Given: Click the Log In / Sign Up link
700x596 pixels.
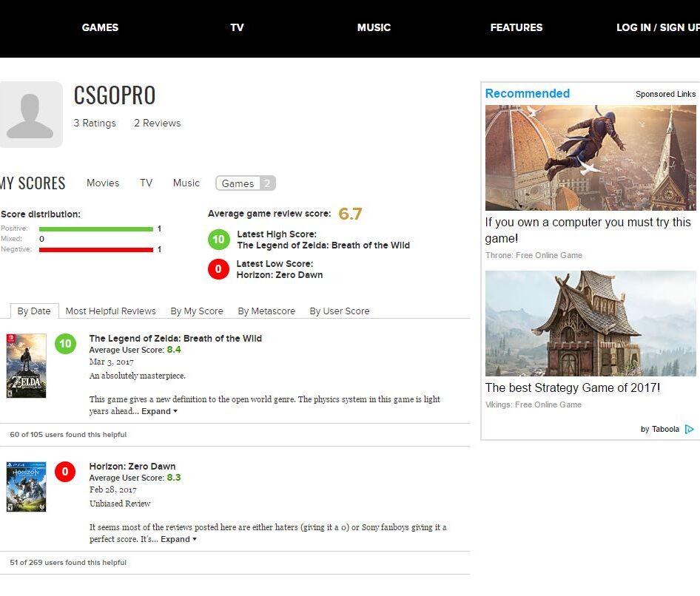Looking at the screenshot, I should pos(658,27).
